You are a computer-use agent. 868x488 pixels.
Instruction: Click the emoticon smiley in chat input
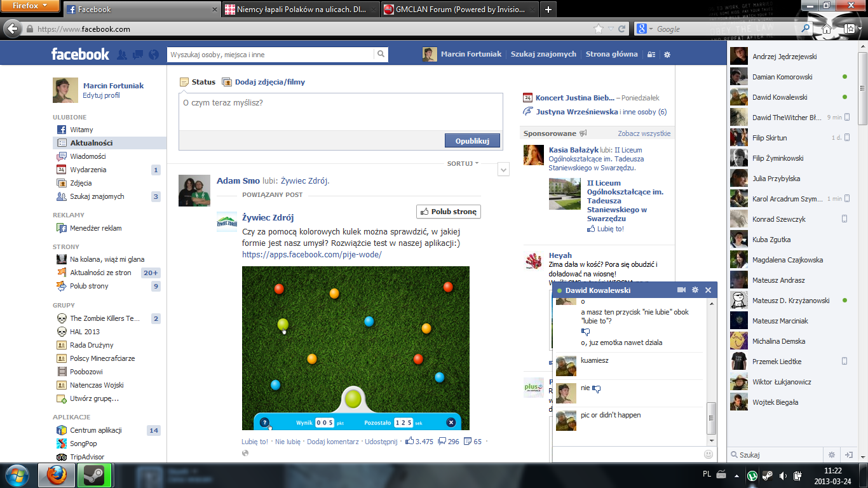709,454
